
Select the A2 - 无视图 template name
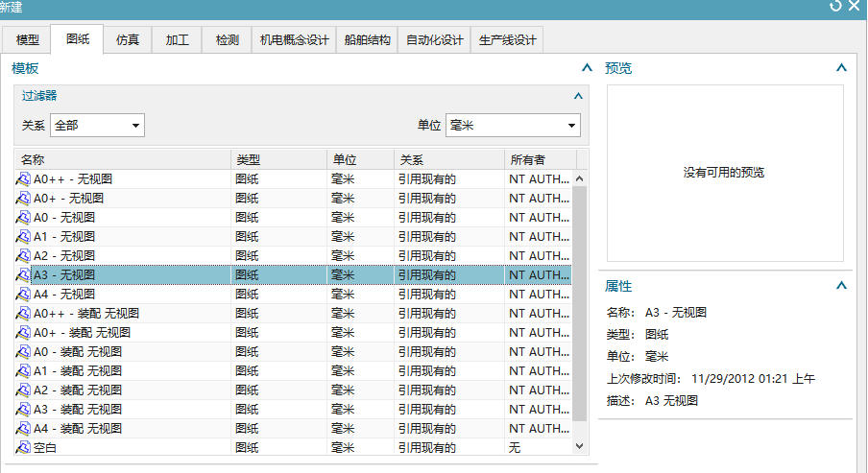[64, 255]
